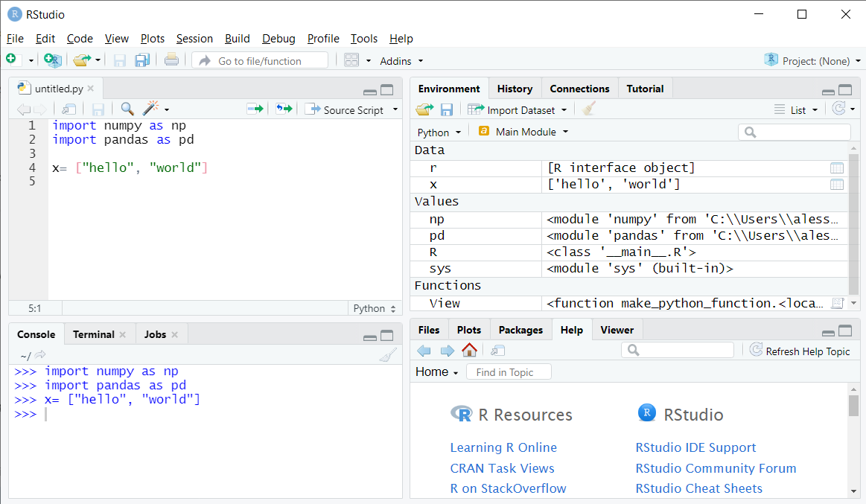Click the Source Script button
Image resolution: width=866 pixels, height=504 pixels.
tap(346, 109)
